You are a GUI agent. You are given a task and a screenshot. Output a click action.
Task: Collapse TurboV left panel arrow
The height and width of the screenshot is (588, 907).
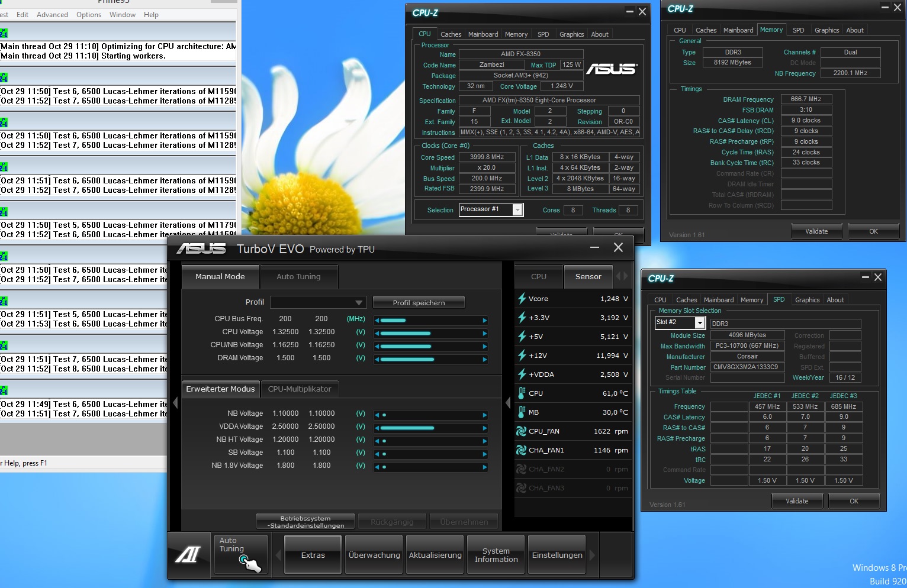click(175, 403)
